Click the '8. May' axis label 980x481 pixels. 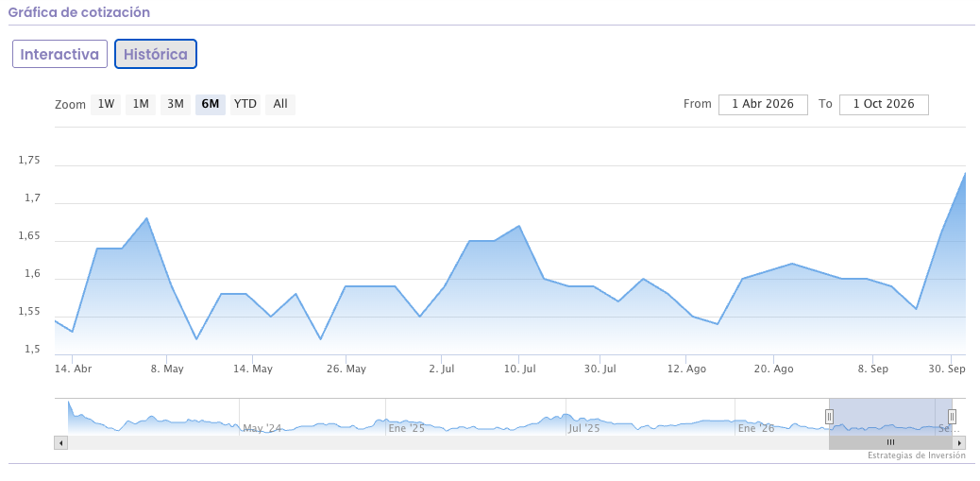(167, 369)
